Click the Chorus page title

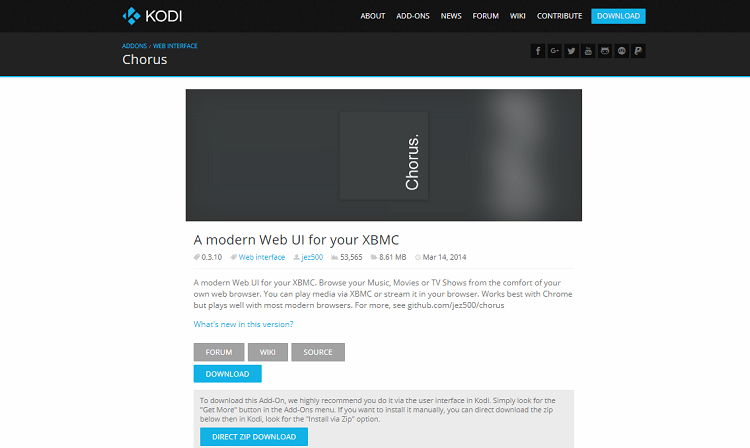click(x=144, y=59)
